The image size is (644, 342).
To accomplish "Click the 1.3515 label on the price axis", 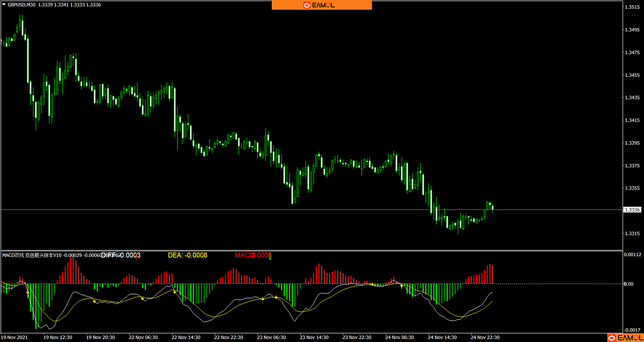I will click(632, 7).
